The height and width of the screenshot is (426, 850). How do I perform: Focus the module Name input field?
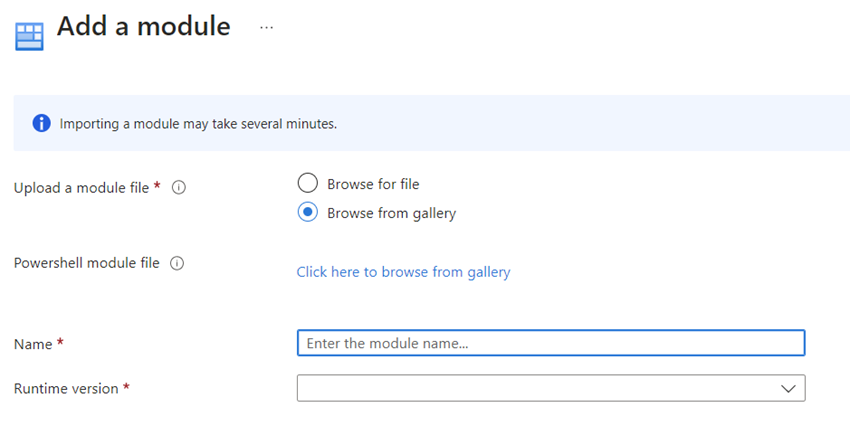point(551,343)
